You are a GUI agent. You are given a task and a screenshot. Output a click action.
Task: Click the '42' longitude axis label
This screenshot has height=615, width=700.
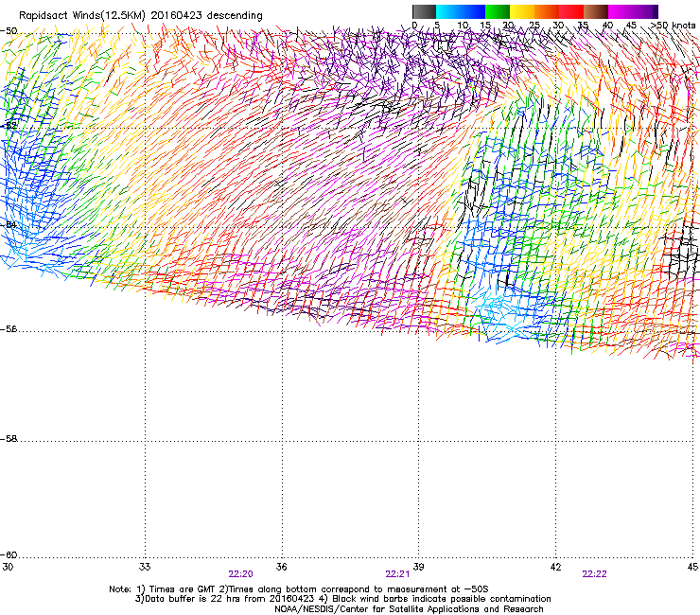pos(555,567)
